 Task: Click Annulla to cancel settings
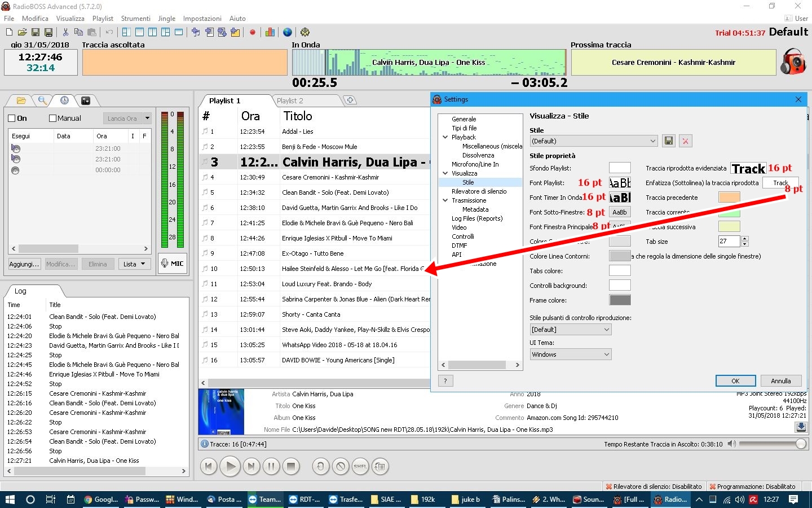coord(780,381)
